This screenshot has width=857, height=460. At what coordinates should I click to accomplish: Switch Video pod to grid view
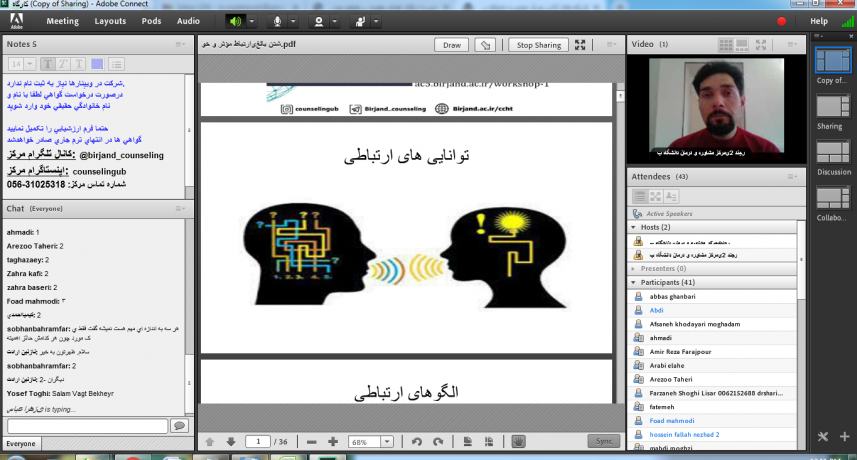pos(726,45)
